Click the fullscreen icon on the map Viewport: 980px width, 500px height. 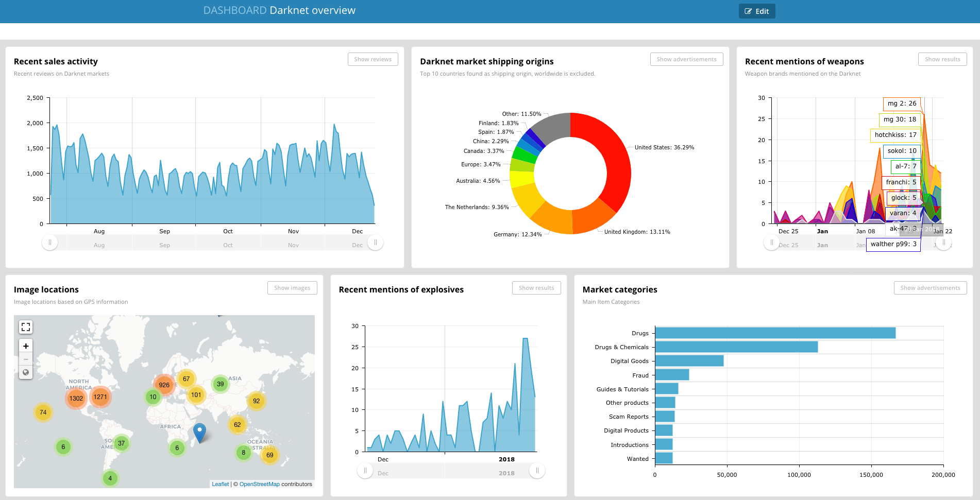26,327
